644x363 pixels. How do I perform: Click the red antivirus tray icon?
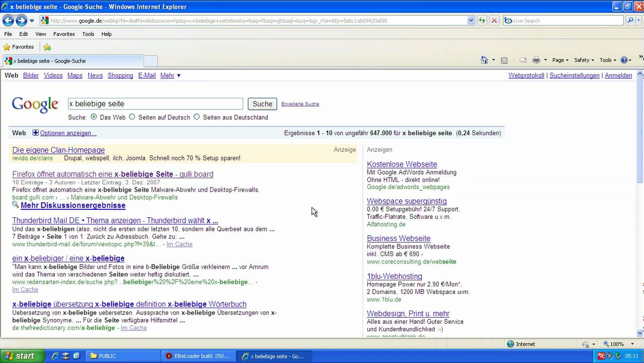601,356
